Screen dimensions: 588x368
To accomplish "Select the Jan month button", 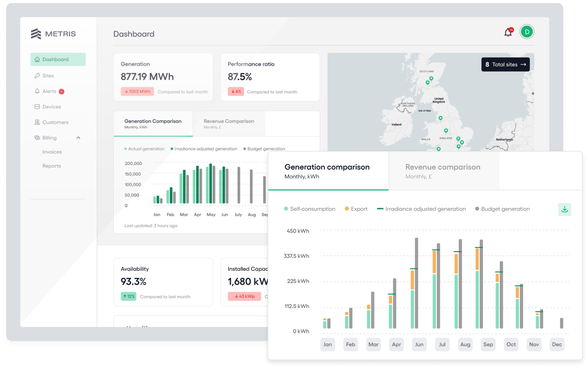I will point(328,344).
